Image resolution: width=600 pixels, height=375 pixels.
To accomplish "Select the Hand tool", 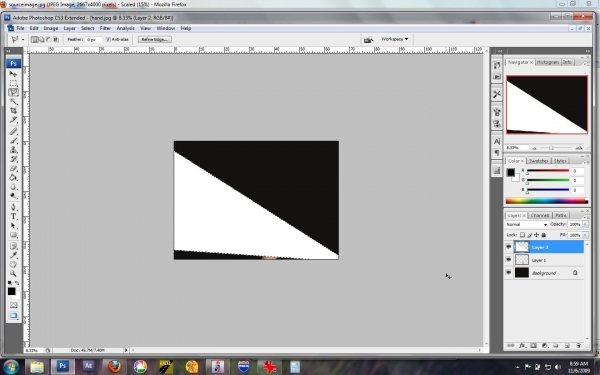I will (x=13, y=264).
